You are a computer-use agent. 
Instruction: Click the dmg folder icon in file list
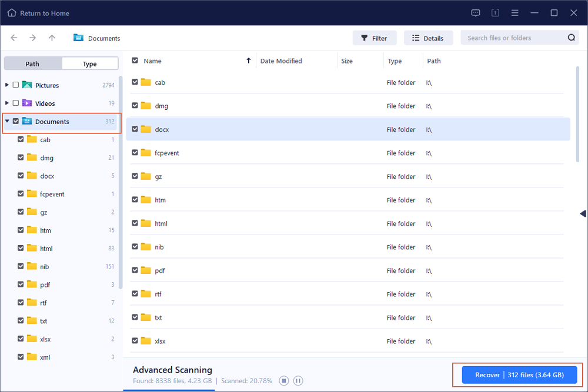(146, 106)
